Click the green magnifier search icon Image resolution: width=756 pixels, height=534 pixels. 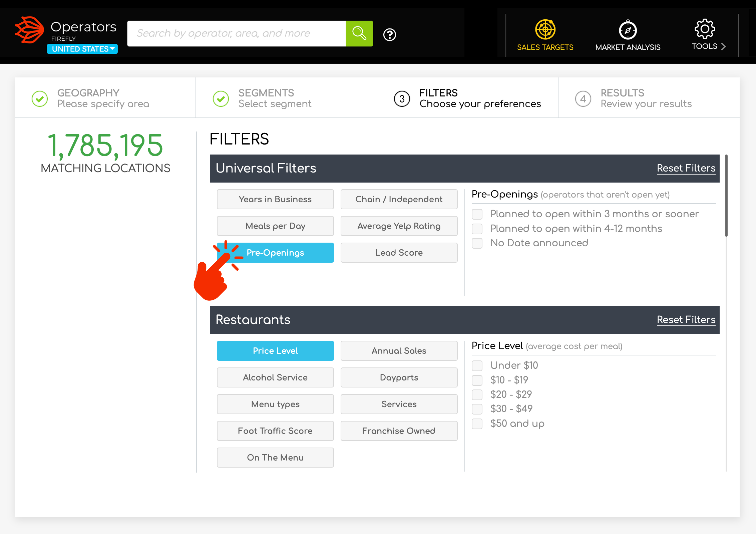coord(359,33)
